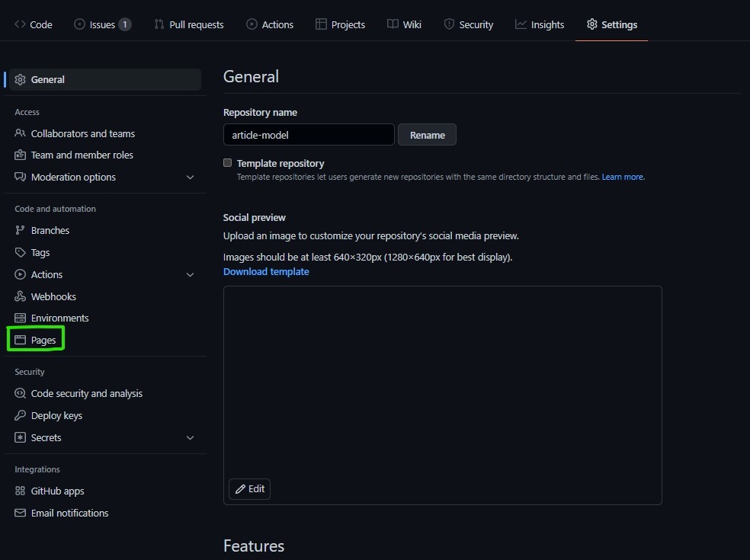Image resolution: width=750 pixels, height=560 pixels.
Task: Expand the Moderation options chevron
Action: pos(190,178)
